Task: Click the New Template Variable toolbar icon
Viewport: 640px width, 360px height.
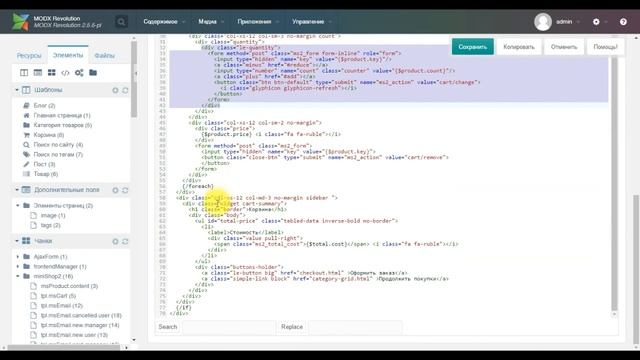Action: (38, 73)
